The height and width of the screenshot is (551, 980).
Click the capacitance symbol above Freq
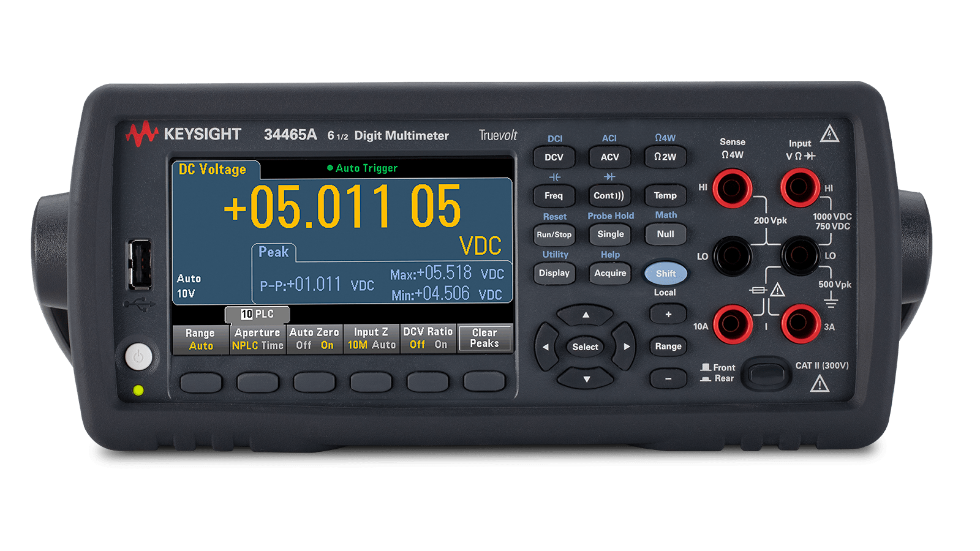(x=554, y=177)
